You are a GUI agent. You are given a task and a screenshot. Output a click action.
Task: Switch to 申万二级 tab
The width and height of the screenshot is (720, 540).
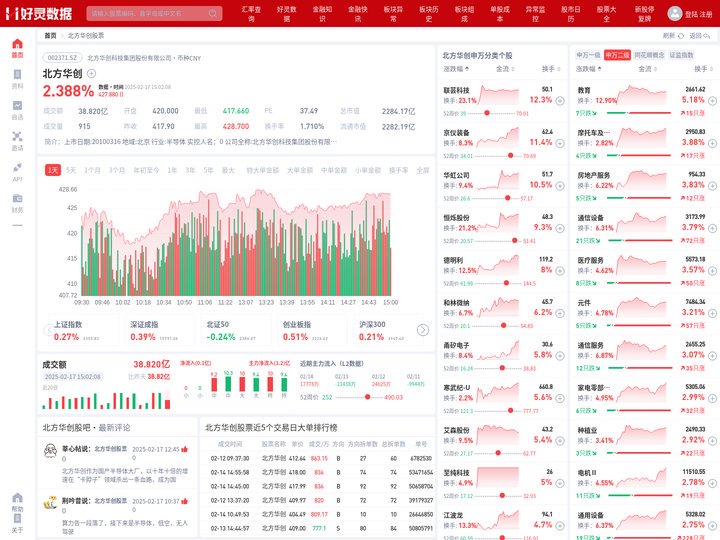coord(617,55)
